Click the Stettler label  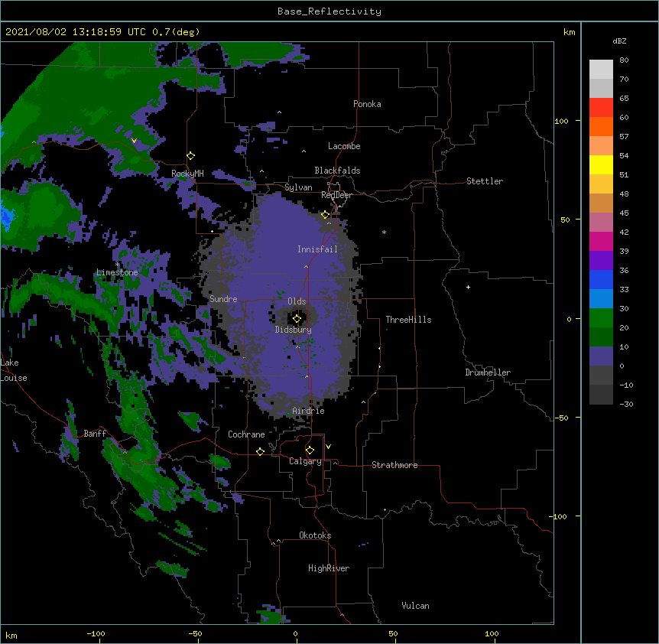(x=485, y=181)
